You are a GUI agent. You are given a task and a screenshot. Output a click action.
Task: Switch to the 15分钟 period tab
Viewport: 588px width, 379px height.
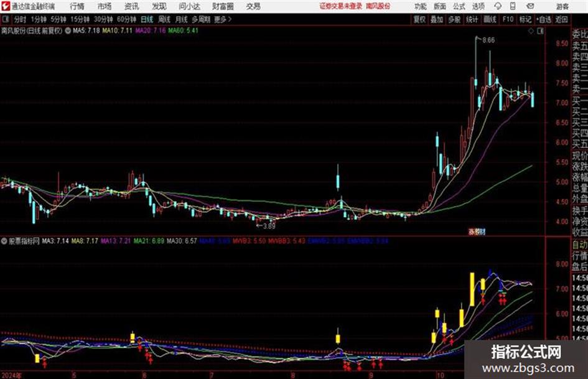click(x=80, y=19)
